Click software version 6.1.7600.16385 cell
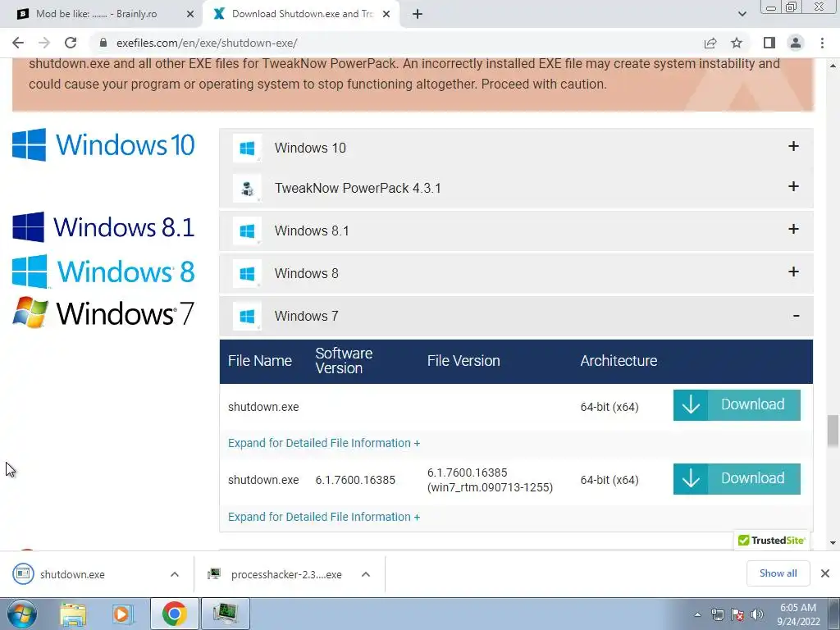 tap(355, 480)
